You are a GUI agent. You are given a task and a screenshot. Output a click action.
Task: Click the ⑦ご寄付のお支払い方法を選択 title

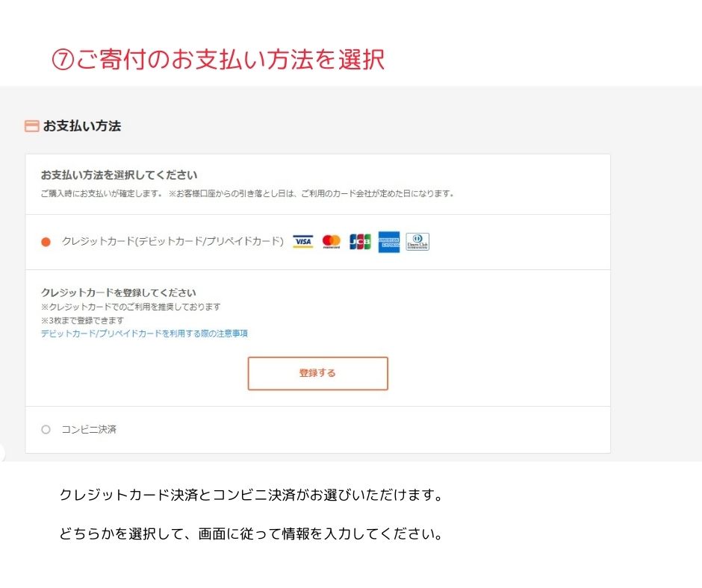click(218, 59)
